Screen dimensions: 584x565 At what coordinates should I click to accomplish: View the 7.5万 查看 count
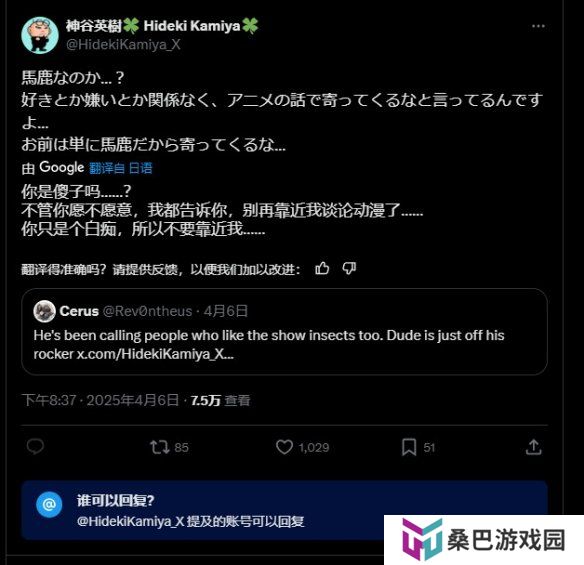[220, 400]
